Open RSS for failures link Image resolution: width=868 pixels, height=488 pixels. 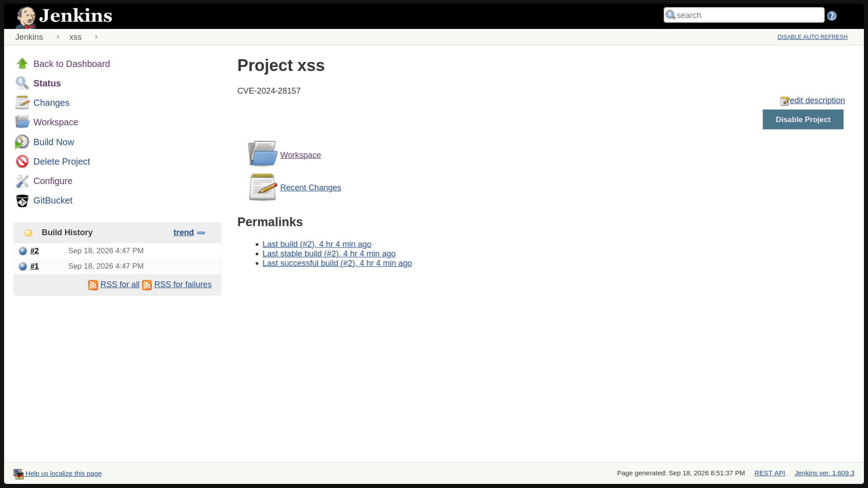183,284
